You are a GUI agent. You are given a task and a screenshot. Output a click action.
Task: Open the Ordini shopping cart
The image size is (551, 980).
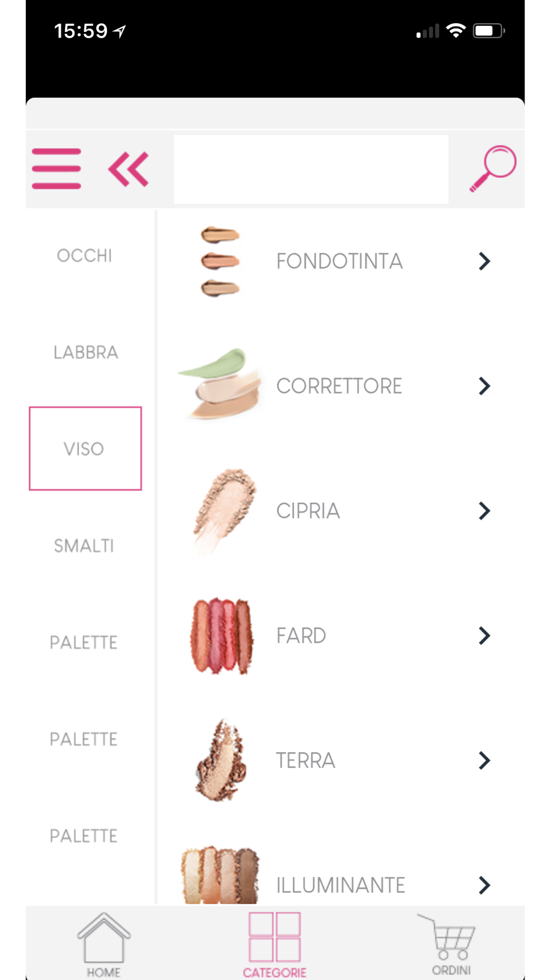point(450,944)
